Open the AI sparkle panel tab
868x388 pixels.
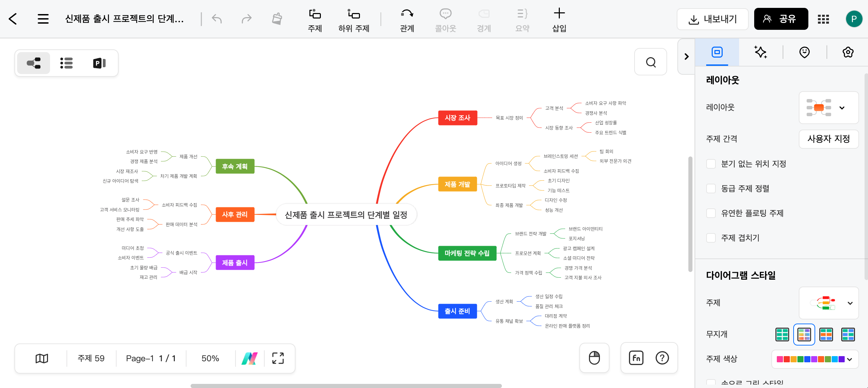pos(761,52)
